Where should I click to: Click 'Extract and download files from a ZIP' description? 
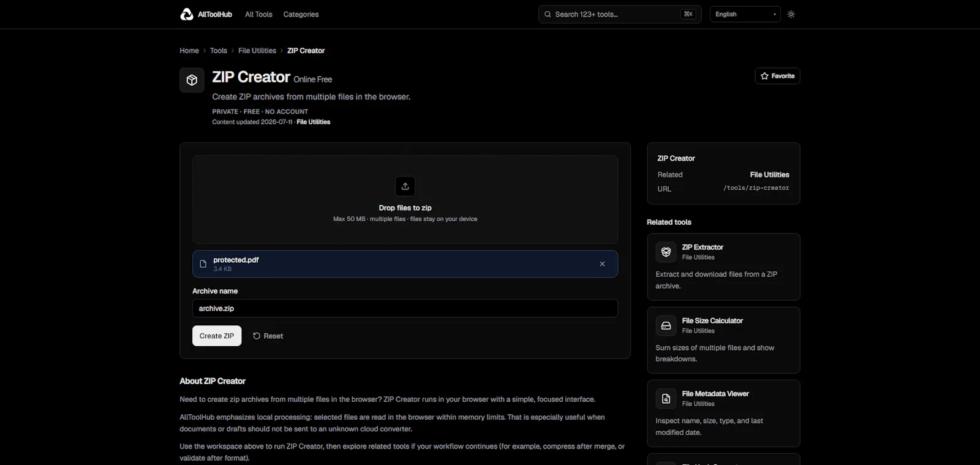click(x=716, y=280)
